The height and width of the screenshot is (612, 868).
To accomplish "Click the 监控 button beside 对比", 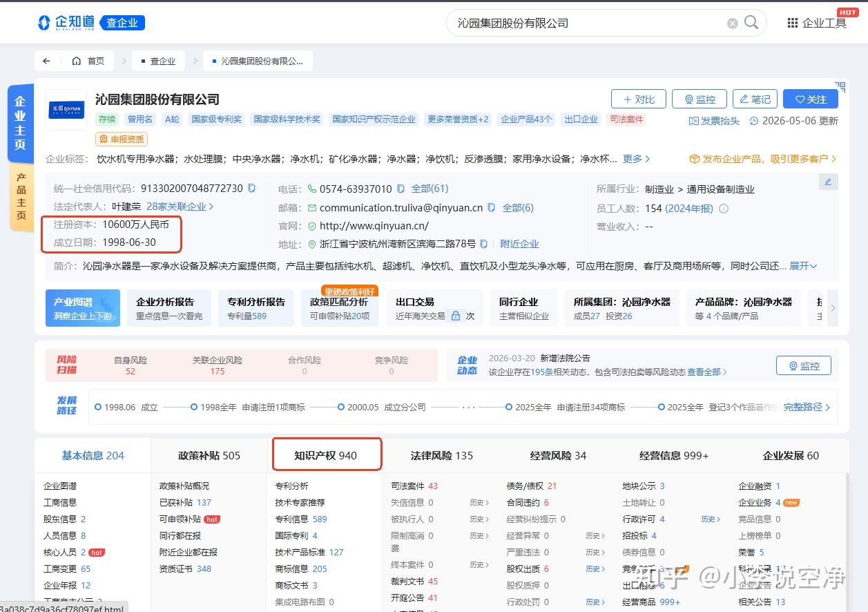I will (x=700, y=99).
